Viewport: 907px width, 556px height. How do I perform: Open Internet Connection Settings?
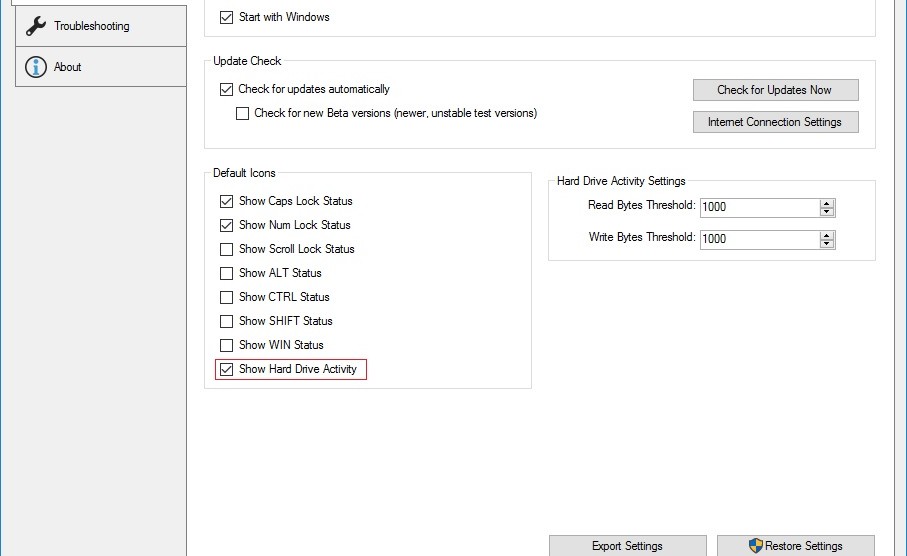click(775, 122)
